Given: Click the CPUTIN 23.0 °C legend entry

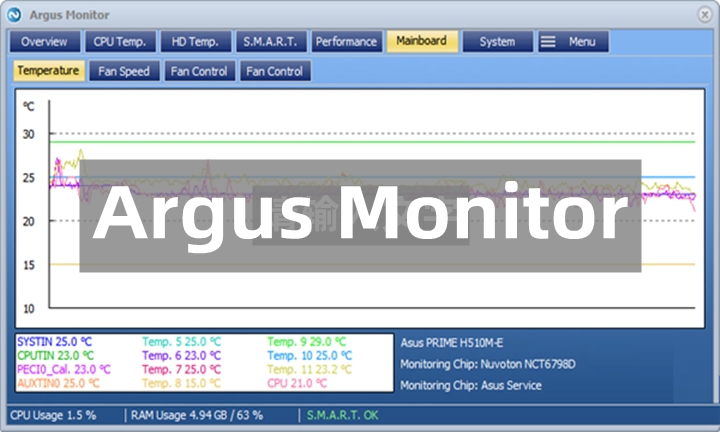Looking at the screenshot, I should click(56, 356).
